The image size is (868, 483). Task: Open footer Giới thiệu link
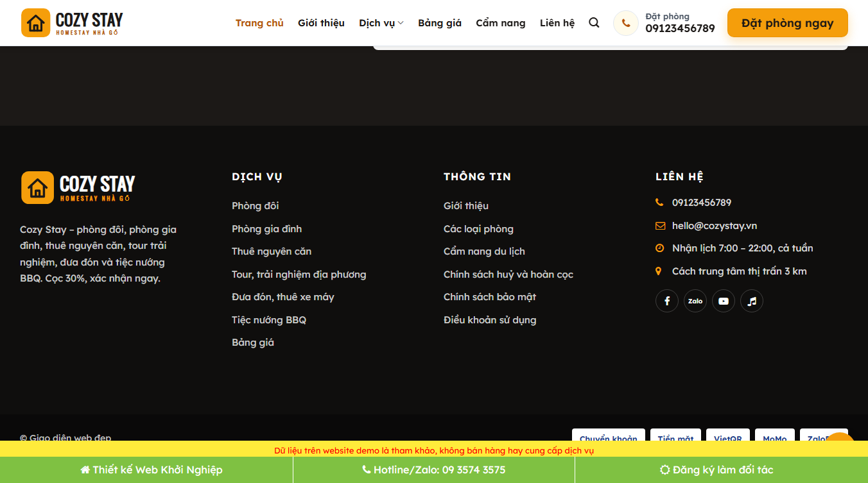click(x=466, y=206)
